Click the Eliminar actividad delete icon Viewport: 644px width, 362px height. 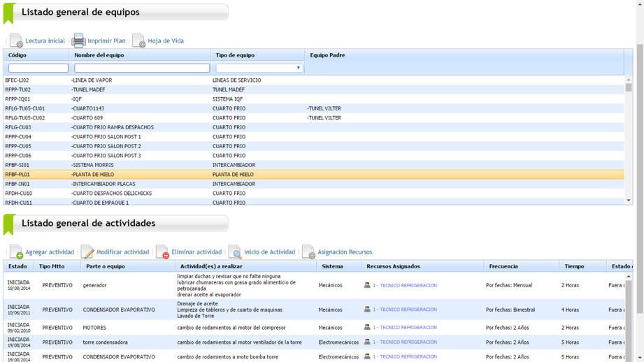click(163, 252)
